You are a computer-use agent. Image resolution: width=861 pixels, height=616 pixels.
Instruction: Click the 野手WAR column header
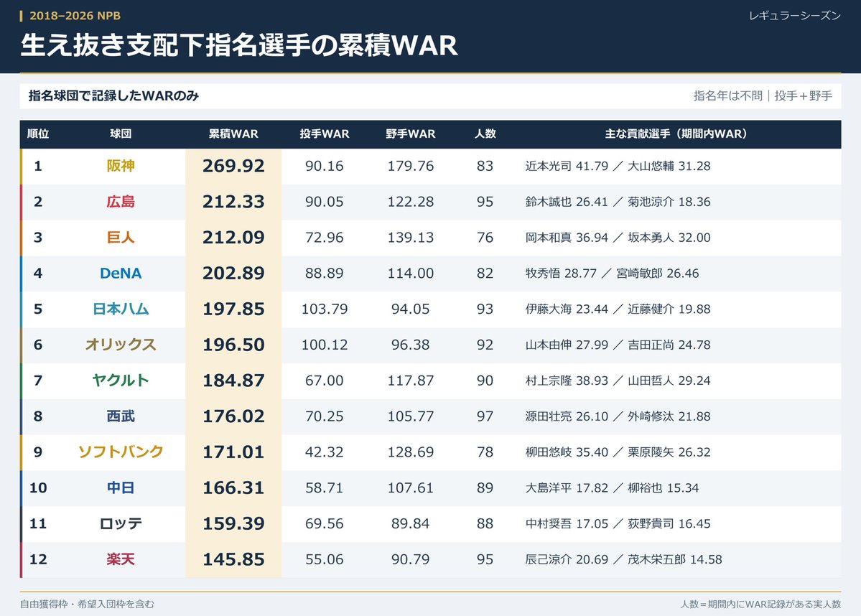pyautogui.click(x=410, y=134)
